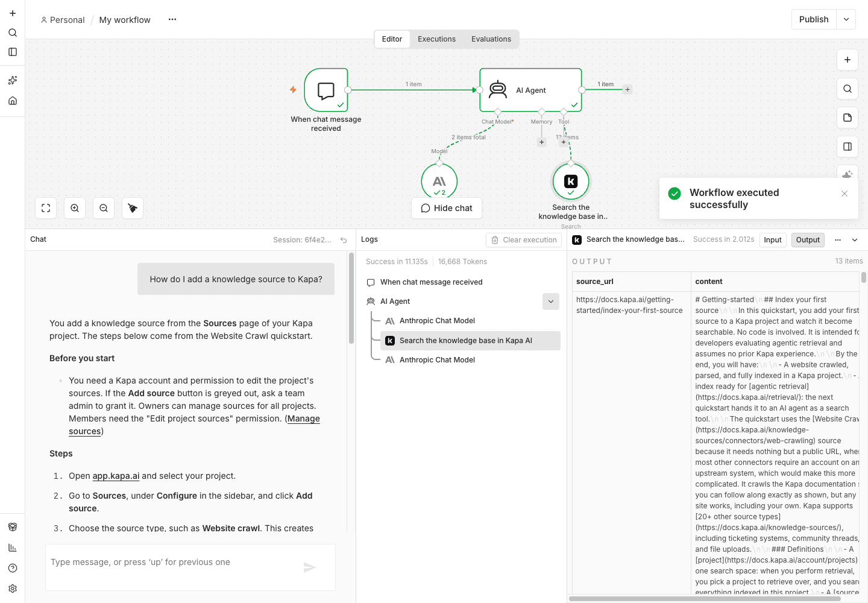The height and width of the screenshot is (603, 868).
Task: Select the chat message trigger node
Action: click(326, 90)
